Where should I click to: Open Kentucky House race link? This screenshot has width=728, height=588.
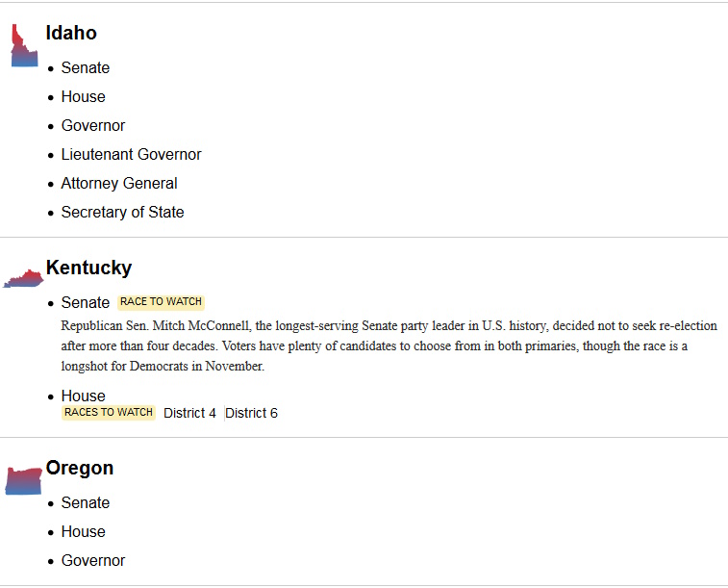[84, 396]
